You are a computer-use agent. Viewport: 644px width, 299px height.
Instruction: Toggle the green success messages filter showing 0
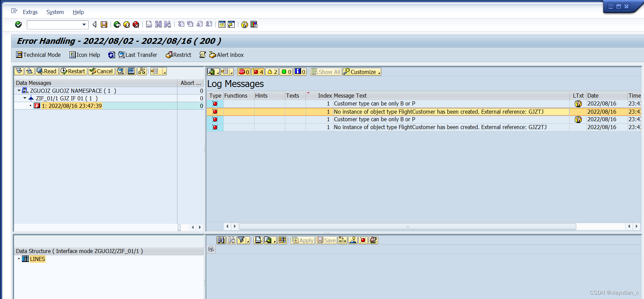coord(286,72)
